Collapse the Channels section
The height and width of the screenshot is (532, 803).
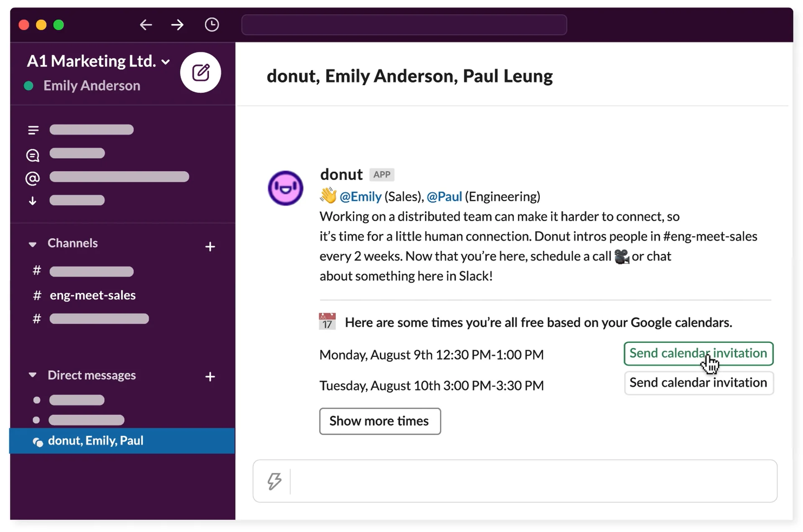pos(33,244)
